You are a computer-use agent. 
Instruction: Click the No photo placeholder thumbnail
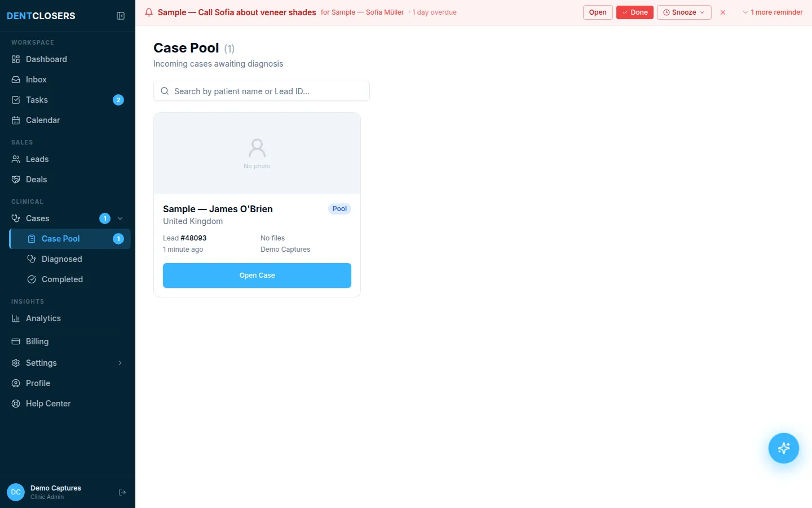[x=257, y=154]
